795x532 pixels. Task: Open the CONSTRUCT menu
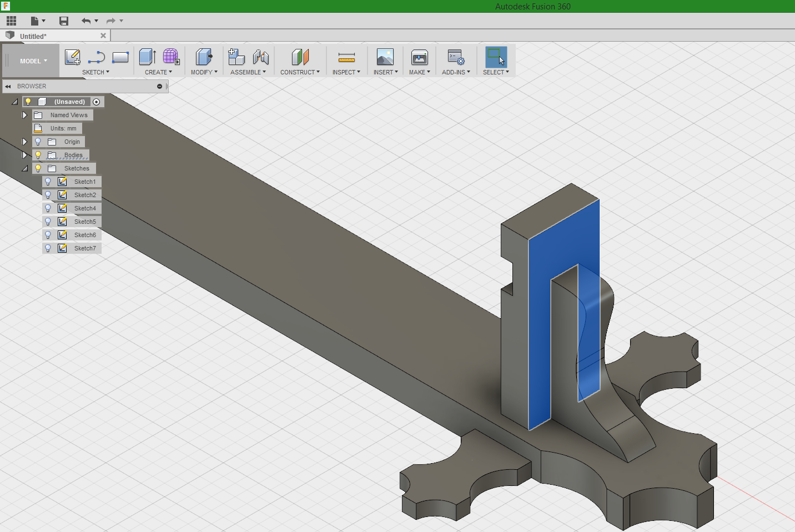point(300,72)
